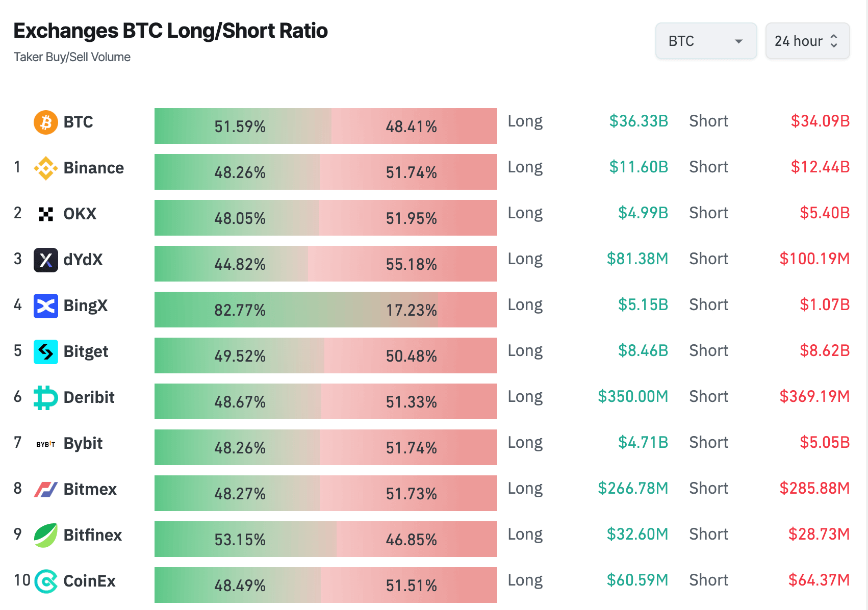Screen dimensions: 868x610
Task: Click Binance short value $12.44B
Action: pos(820,167)
